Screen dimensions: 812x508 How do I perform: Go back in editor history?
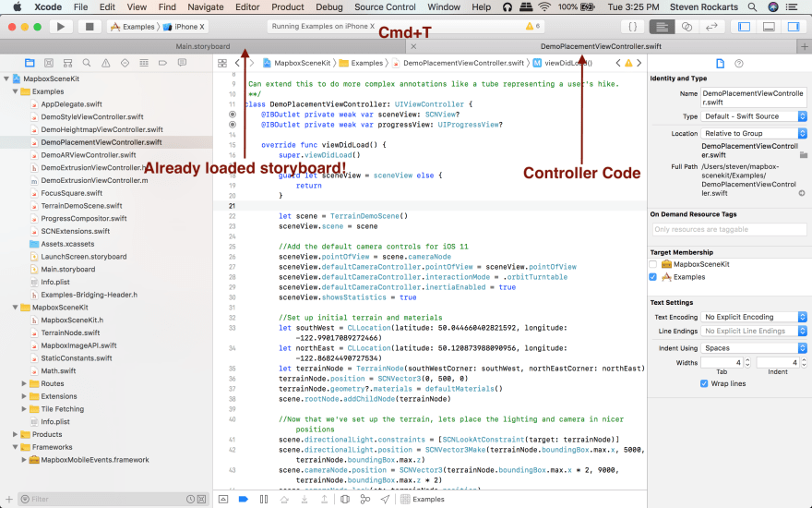[x=237, y=63]
